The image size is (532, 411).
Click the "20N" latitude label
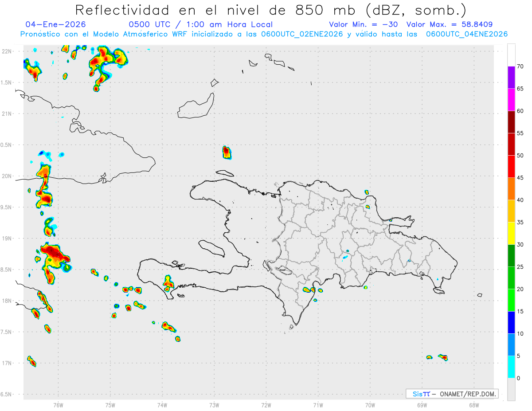click(x=8, y=176)
